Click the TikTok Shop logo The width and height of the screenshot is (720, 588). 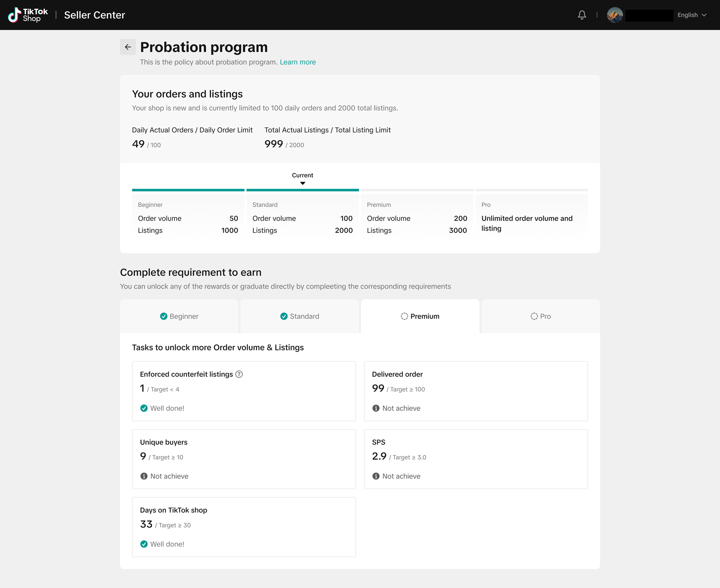[28, 15]
